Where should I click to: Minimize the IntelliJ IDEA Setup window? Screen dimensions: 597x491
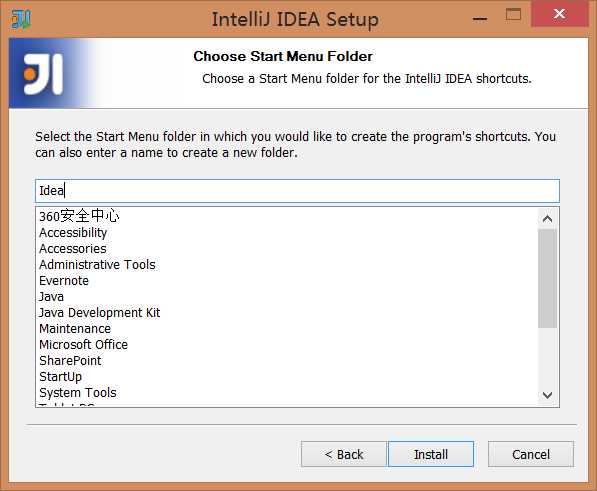tap(480, 19)
